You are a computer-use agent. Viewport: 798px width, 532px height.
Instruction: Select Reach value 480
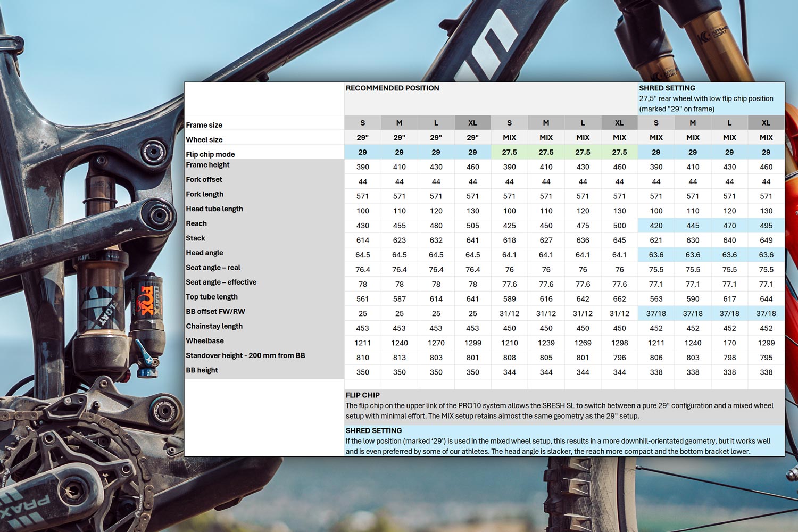coord(436,226)
